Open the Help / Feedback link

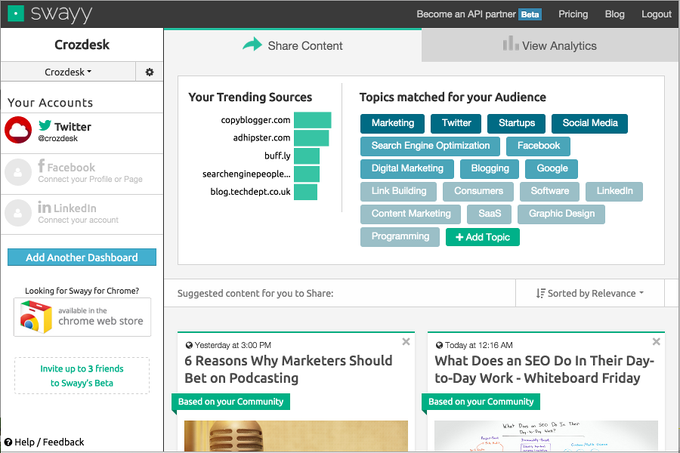click(44, 442)
